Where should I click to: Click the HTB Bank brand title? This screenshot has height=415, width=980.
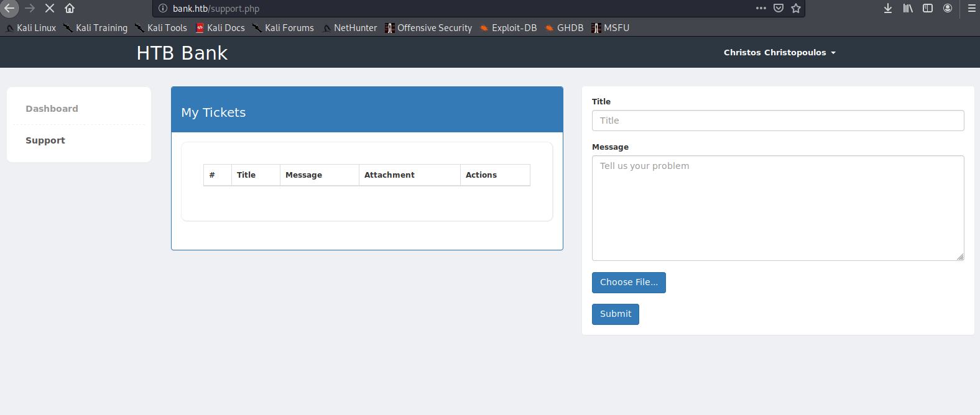coord(182,53)
